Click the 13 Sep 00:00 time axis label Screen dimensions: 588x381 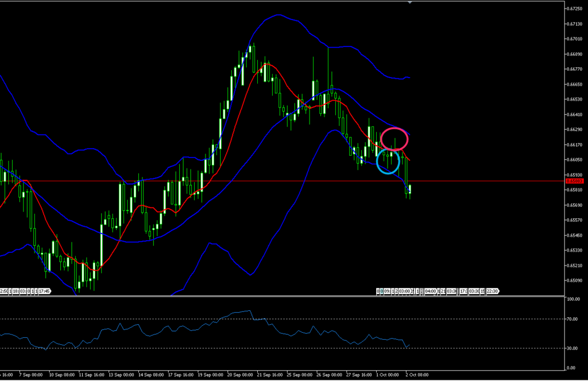coord(121,375)
